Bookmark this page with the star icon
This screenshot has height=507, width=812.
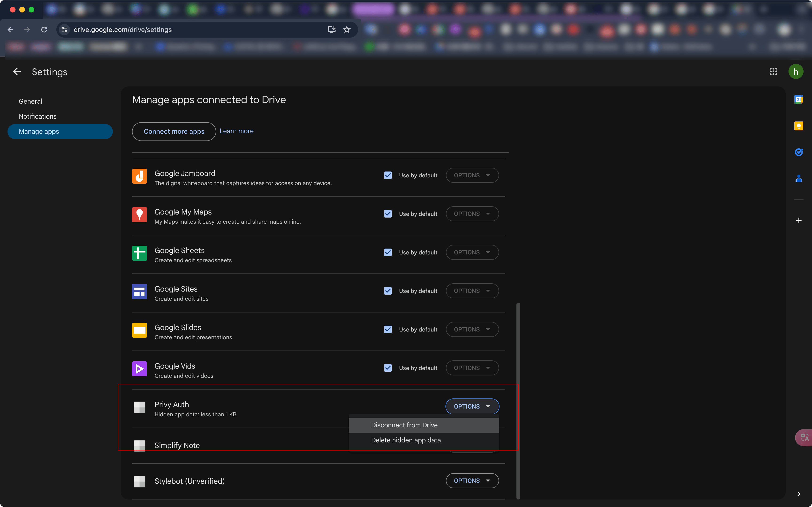tap(347, 30)
